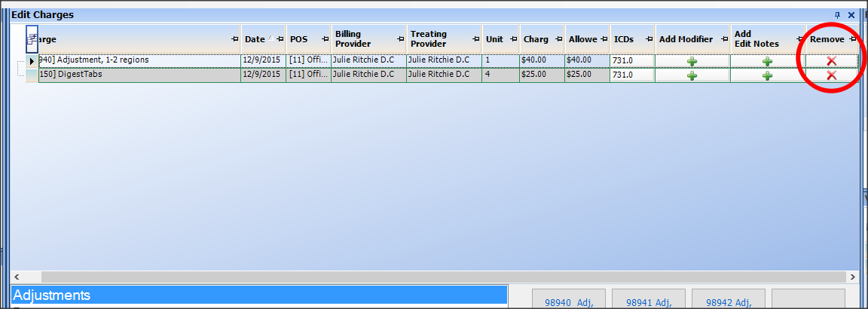This screenshot has height=309, width=868.
Task: Edit ICD 731.0 field in Adjustment row
Action: [633, 61]
